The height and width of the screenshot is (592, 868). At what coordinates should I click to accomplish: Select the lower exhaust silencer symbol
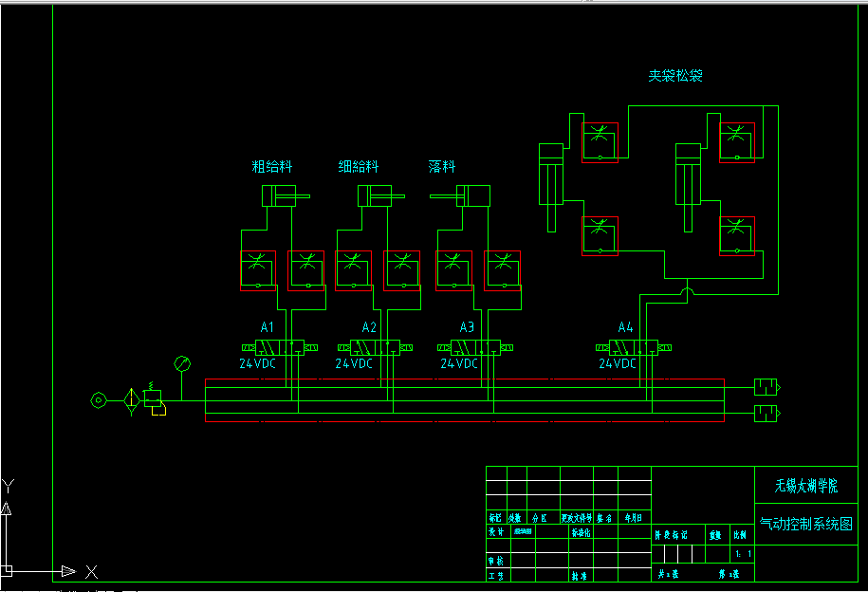click(767, 413)
